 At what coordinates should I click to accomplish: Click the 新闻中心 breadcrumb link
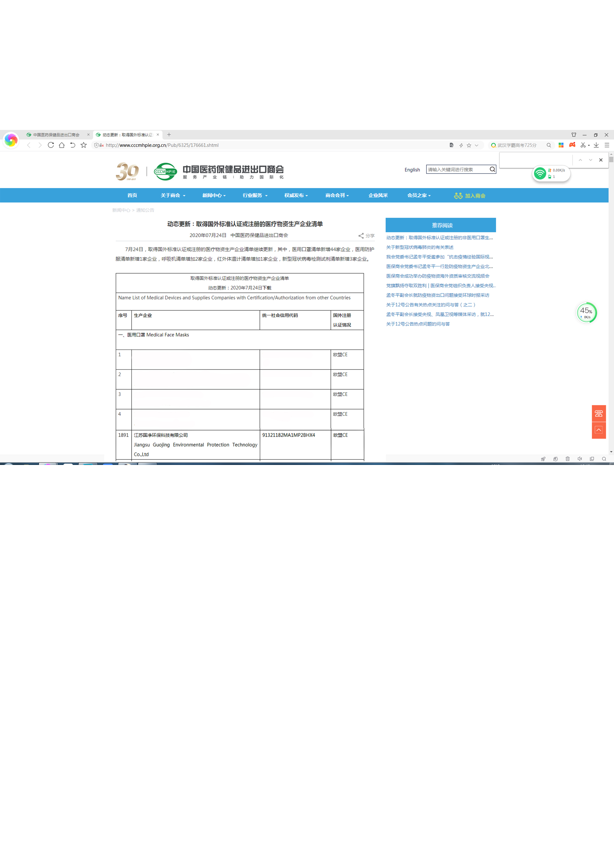tap(121, 210)
